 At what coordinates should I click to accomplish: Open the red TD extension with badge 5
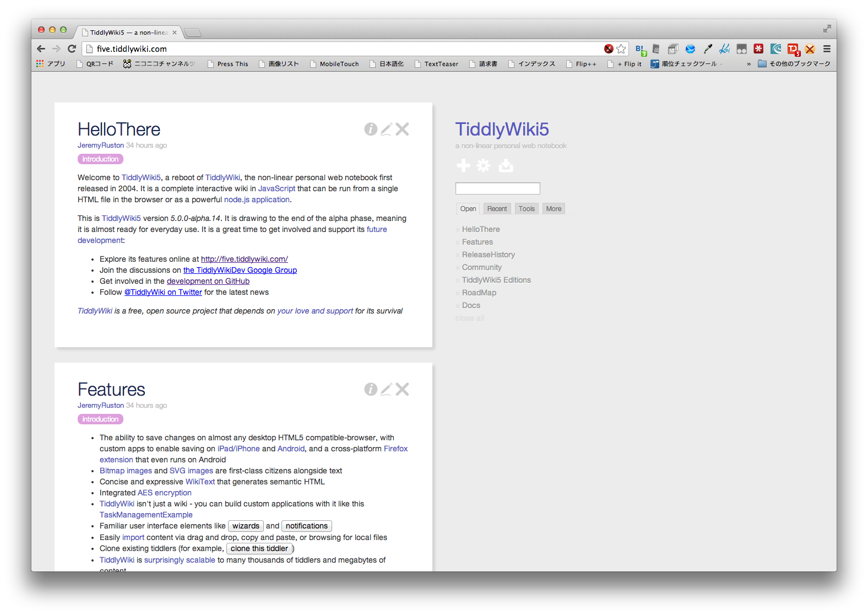[x=794, y=50]
